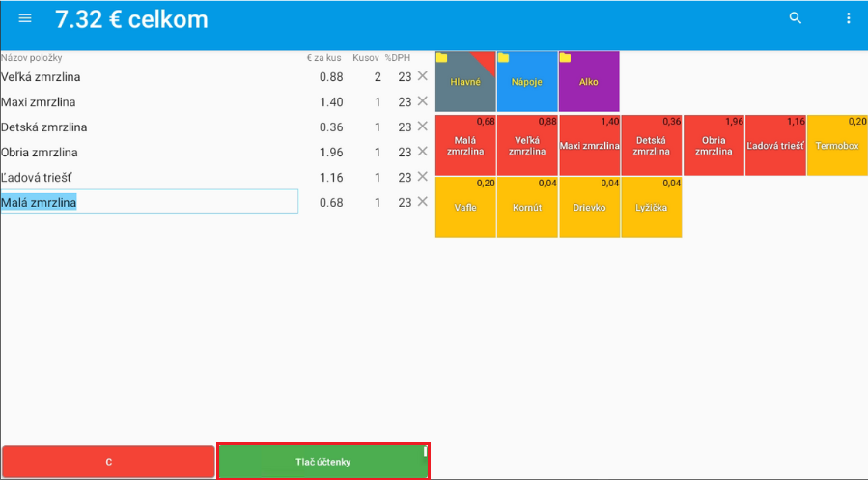Delete Obria zmrzlina from the receipt
The image size is (868, 480).
coord(422,152)
